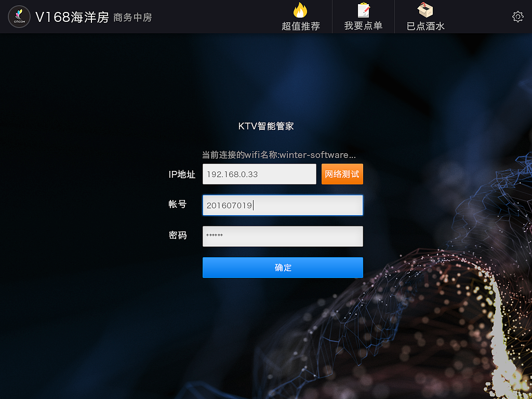Click the room name V168海洋房
This screenshot has width=532, height=399.
(72, 16)
